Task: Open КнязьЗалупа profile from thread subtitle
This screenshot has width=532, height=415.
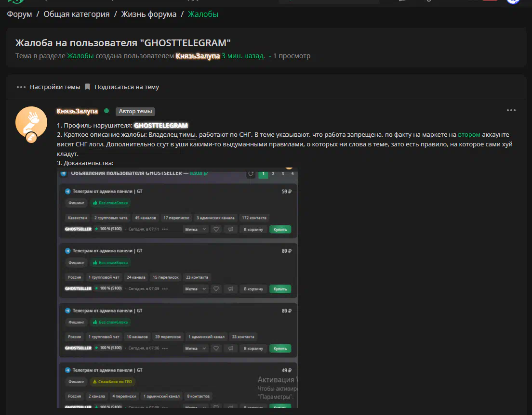Action: tap(198, 56)
